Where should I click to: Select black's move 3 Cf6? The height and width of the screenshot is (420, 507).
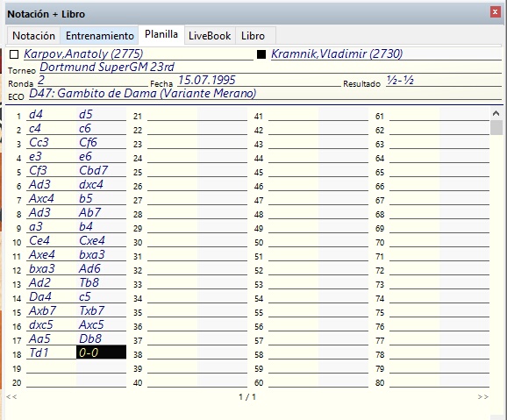click(88, 143)
